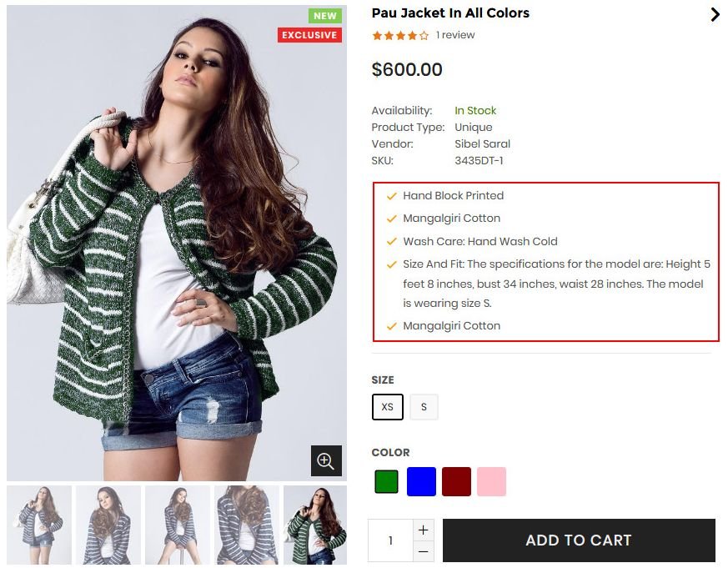Click the NEW badge on the image
Viewport: 728px width, 568px height.
click(x=325, y=16)
